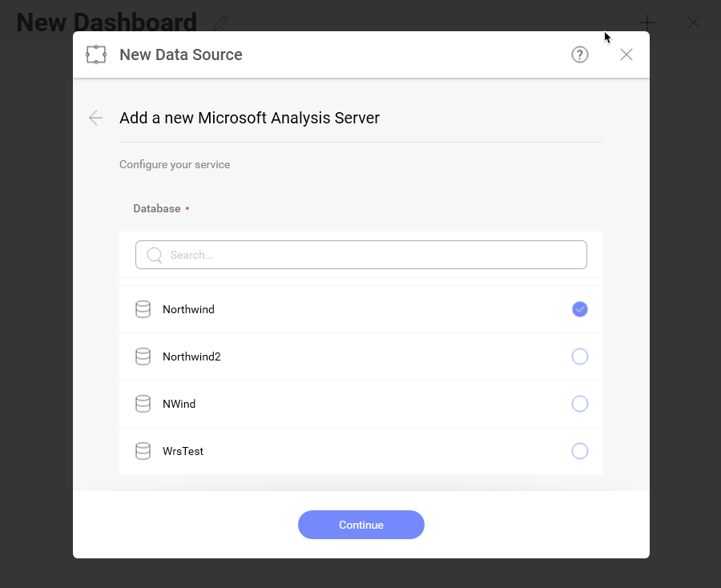Viewport: 721px width, 588px height.
Task: Click the New Dashboard title in the background
Action: pos(107,22)
